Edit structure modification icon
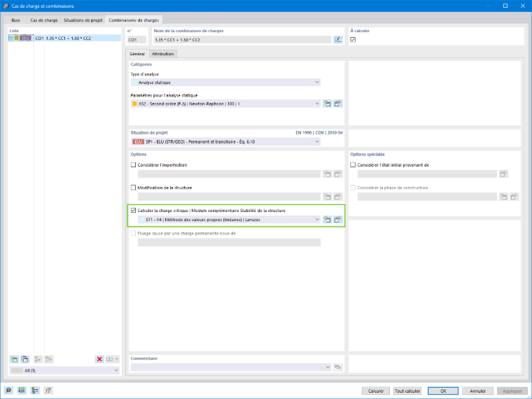The width and height of the screenshot is (532, 399). click(337, 197)
